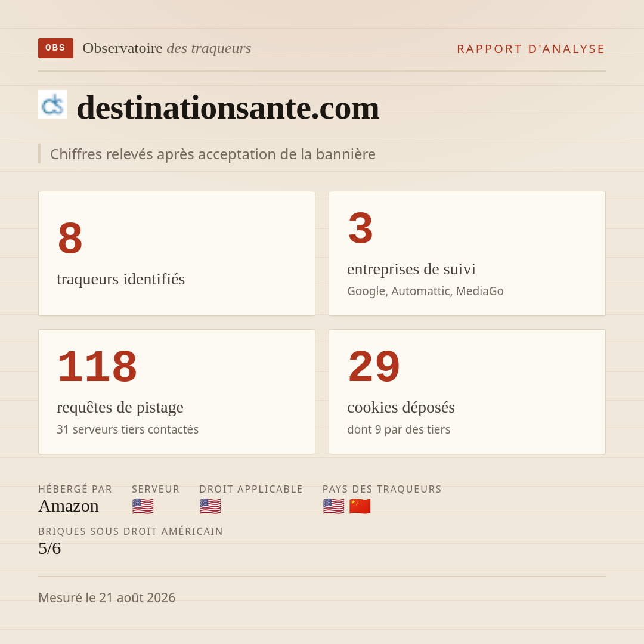Click the number 3 companies figure

361,228
